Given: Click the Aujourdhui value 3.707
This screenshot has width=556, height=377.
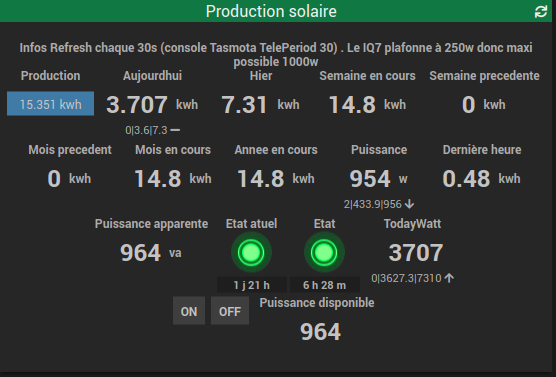Looking at the screenshot, I should point(137,105).
